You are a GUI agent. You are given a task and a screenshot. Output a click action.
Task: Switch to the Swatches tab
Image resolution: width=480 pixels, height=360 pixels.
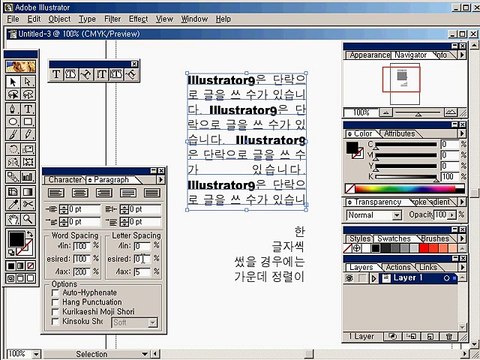point(394,239)
